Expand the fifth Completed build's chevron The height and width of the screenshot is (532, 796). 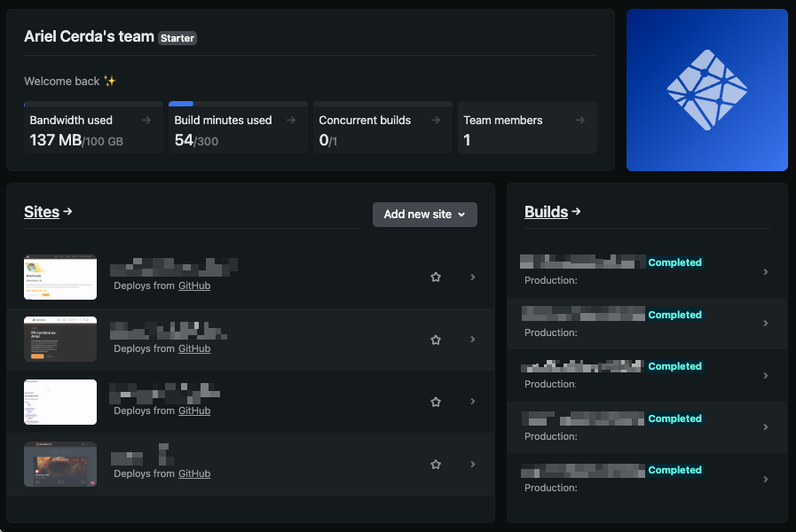tap(766, 480)
